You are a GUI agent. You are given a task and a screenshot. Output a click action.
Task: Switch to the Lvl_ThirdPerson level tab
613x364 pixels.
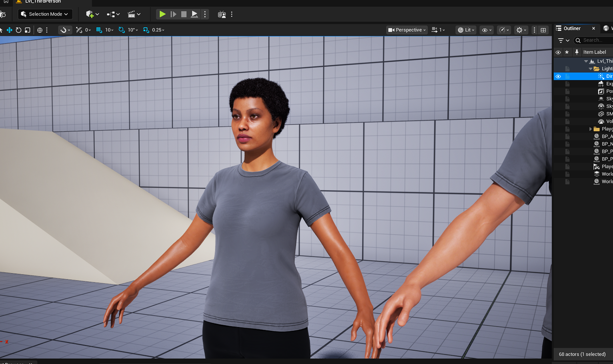click(42, 2)
